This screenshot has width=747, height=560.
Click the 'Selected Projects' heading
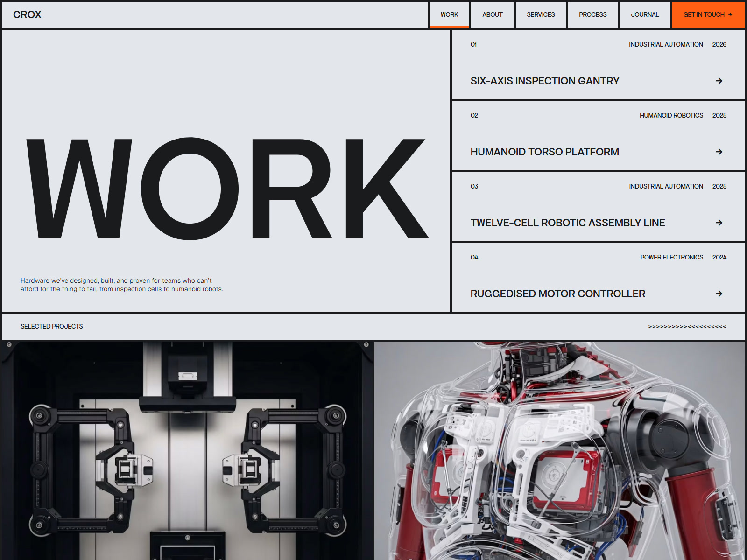(52, 326)
